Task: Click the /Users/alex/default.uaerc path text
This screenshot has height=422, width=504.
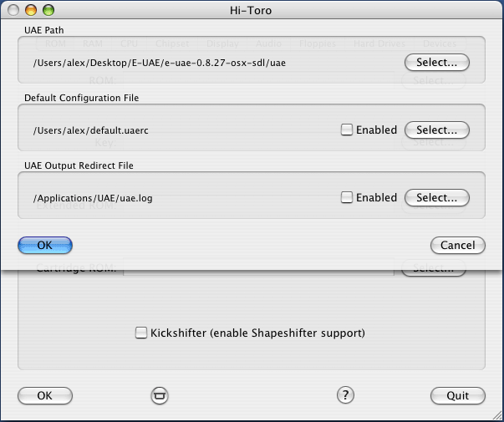Action: pos(90,130)
